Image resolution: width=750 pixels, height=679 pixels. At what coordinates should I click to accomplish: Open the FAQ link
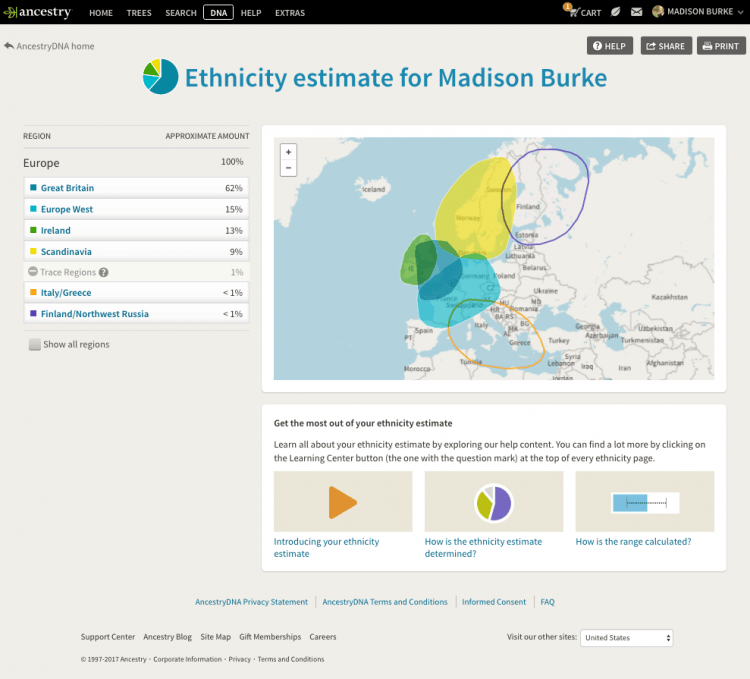point(547,602)
